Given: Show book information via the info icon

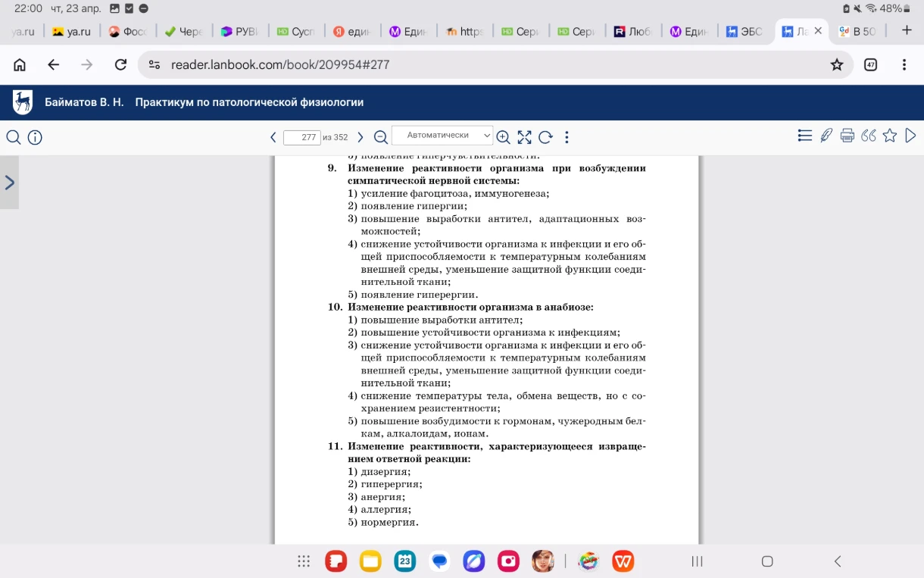Looking at the screenshot, I should [x=35, y=137].
